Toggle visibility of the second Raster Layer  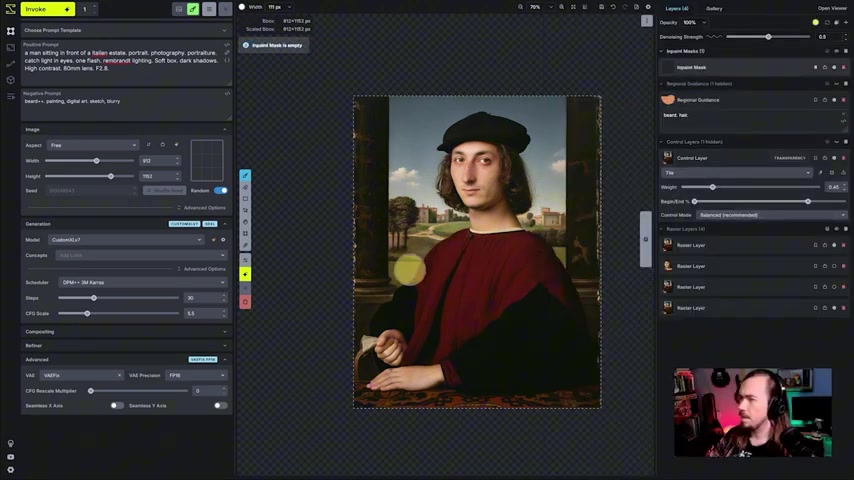(x=834, y=266)
